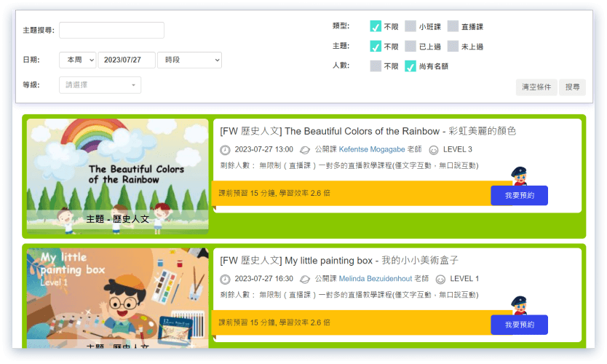Book the Beautiful Colors of the Rainbow class
Screen dimensions: 607x364
pos(519,196)
